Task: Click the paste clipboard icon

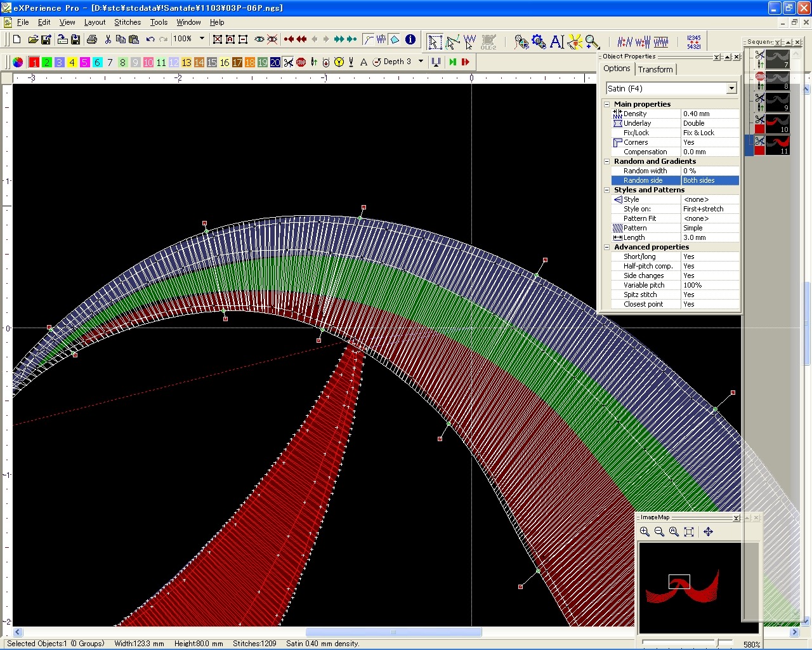Action: [x=134, y=39]
